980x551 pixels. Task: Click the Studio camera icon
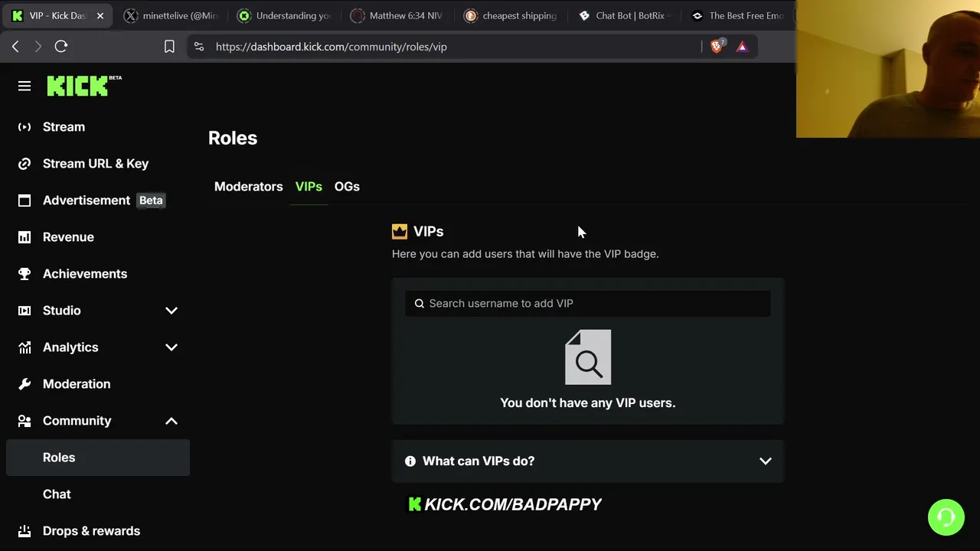pyautogui.click(x=24, y=311)
